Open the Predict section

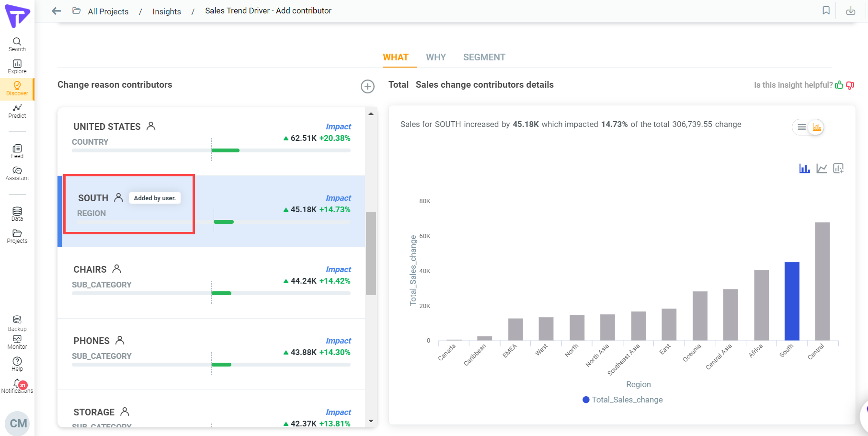17,111
